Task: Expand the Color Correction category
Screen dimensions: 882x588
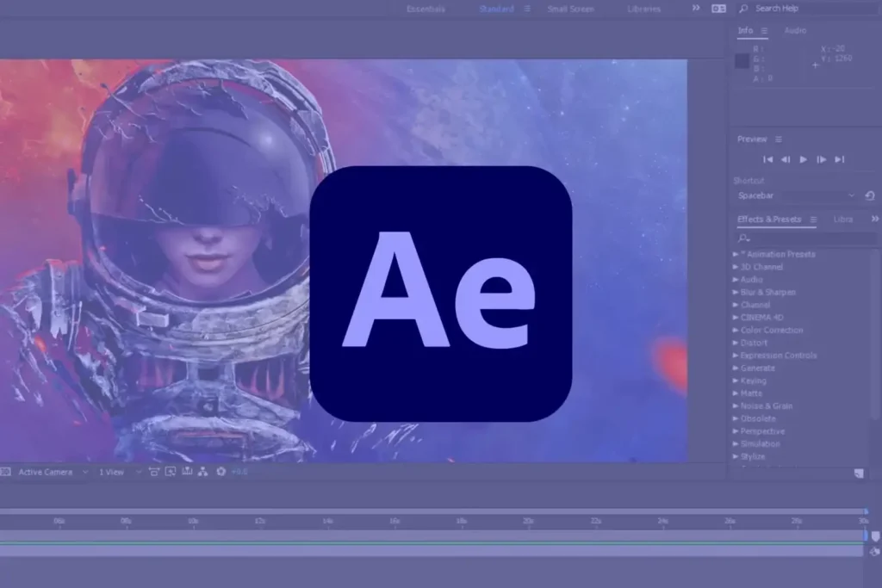Action: pyautogui.click(x=736, y=330)
